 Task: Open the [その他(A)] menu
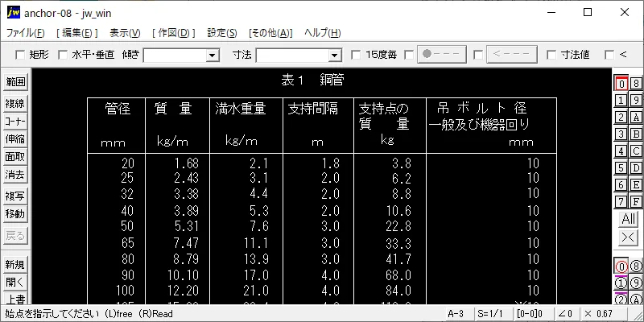[x=270, y=33]
